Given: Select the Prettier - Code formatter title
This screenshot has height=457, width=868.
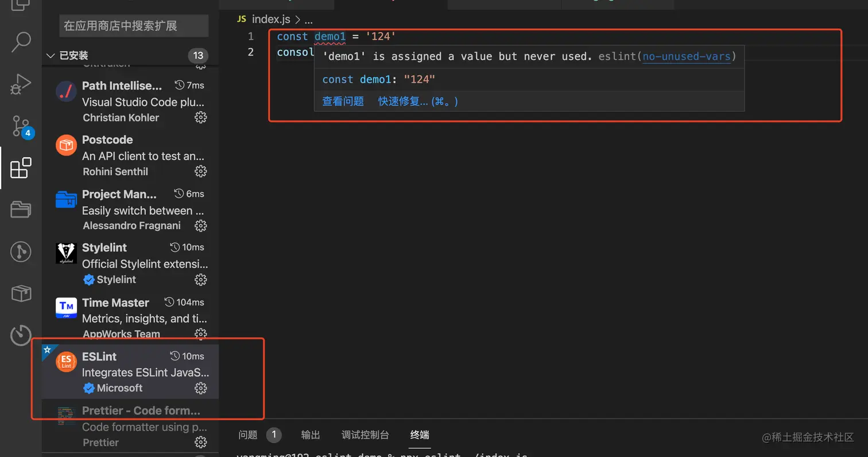Looking at the screenshot, I should (141, 410).
